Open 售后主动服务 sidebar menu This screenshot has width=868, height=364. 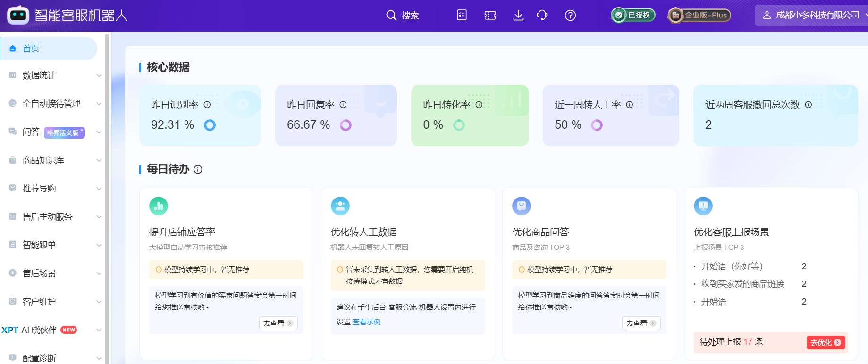(x=52, y=217)
